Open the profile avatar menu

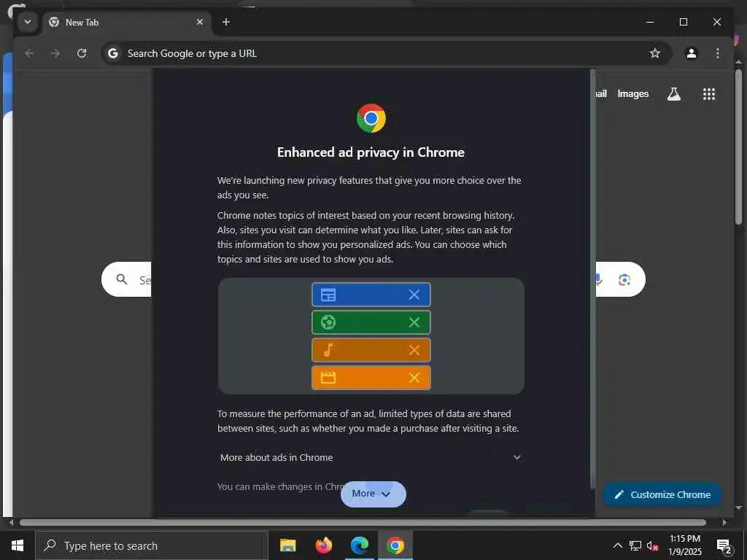(x=692, y=53)
